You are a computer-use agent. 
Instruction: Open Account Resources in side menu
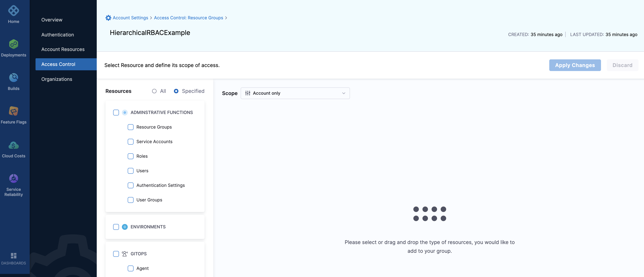pos(63,49)
